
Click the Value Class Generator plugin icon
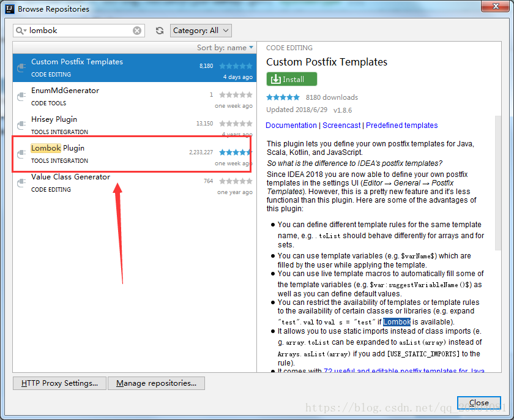[21, 182]
